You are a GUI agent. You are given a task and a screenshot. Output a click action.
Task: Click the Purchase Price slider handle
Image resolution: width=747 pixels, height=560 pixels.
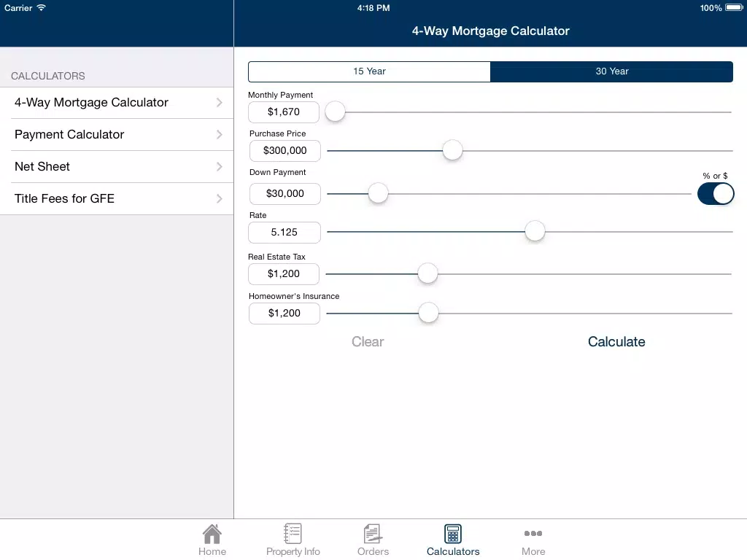452,150
